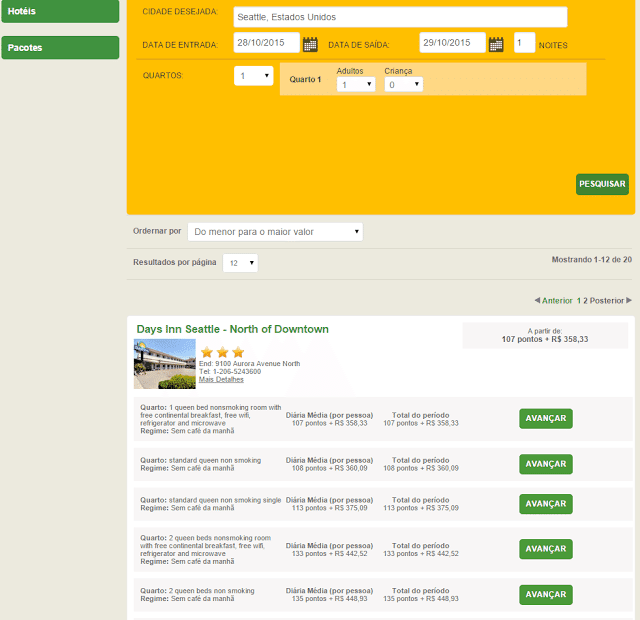This screenshot has height=620, width=640.
Task: Open the Ordernar por sorting dropdown
Action: click(275, 232)
